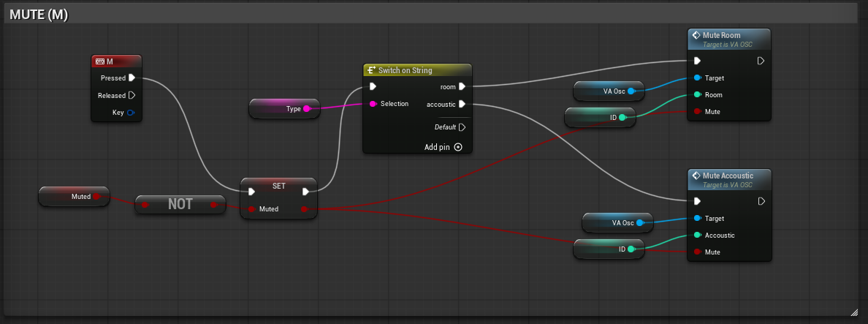868x324 pixels.
Task: Select the Muted variable getter node
Action: coord(74,196)
